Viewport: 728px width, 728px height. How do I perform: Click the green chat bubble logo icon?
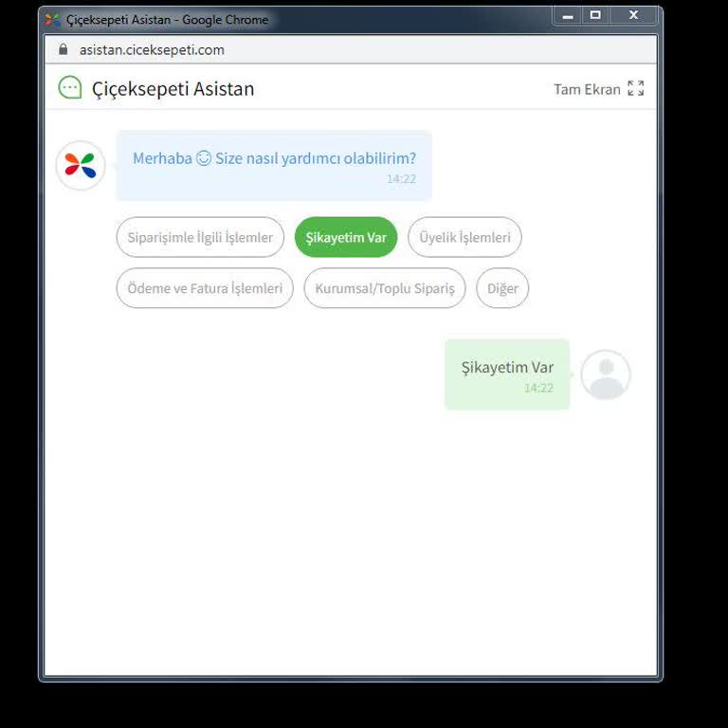(70, 87)
